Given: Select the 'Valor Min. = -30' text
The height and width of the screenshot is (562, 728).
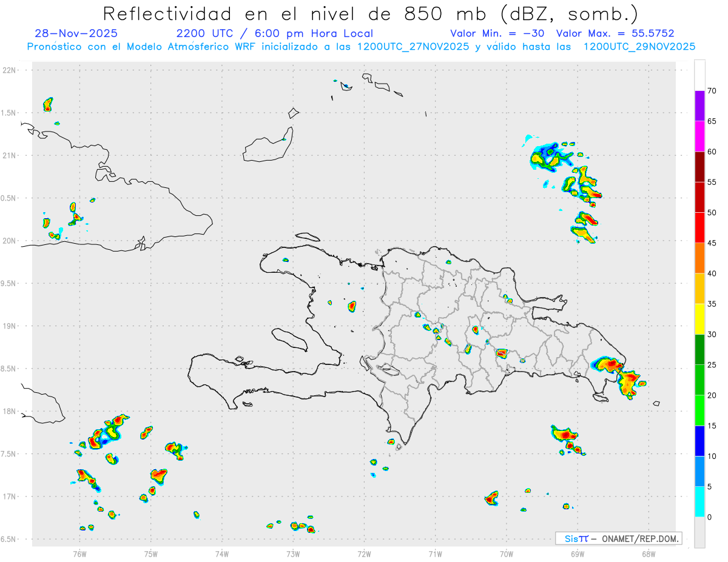Looking at the screenshot, I should point(498,33).
